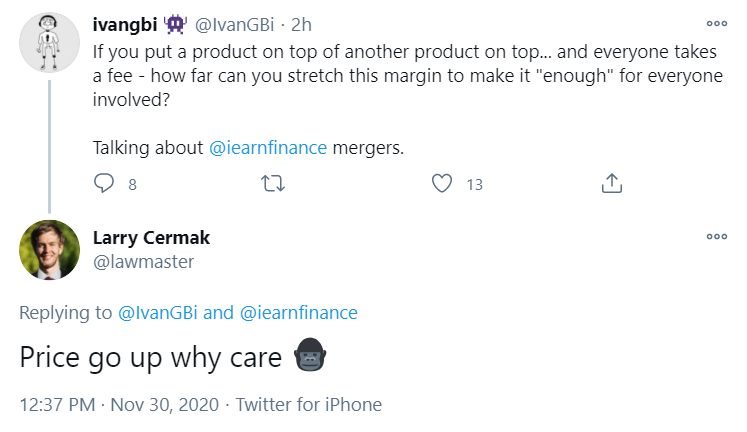Screen dimensions: 747x432
Task: Open Larry Cermak's profile photo
Action: [49, 249]
